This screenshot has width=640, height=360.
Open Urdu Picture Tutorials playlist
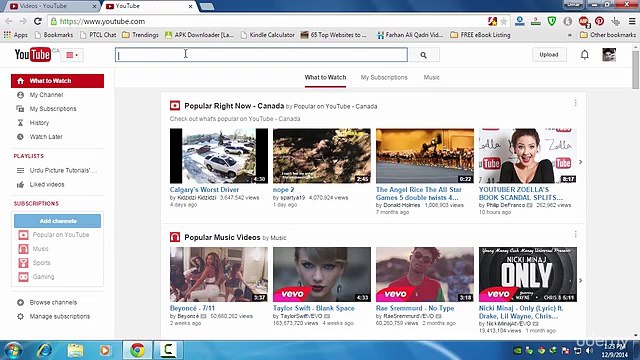63,170
